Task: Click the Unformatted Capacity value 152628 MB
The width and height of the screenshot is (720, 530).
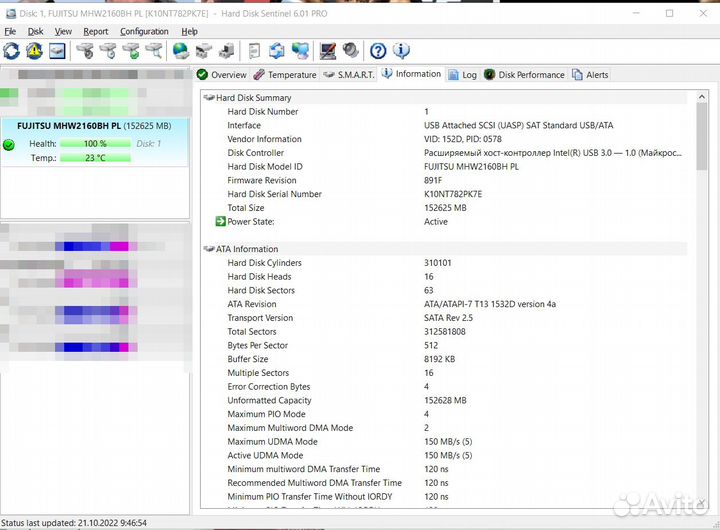Action: tap(445, 400)
